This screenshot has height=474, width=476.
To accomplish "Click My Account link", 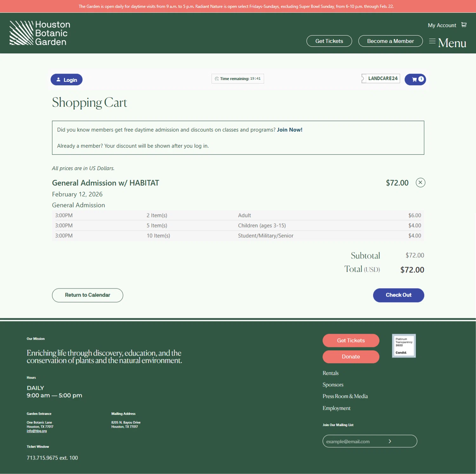I will [442, 25].
